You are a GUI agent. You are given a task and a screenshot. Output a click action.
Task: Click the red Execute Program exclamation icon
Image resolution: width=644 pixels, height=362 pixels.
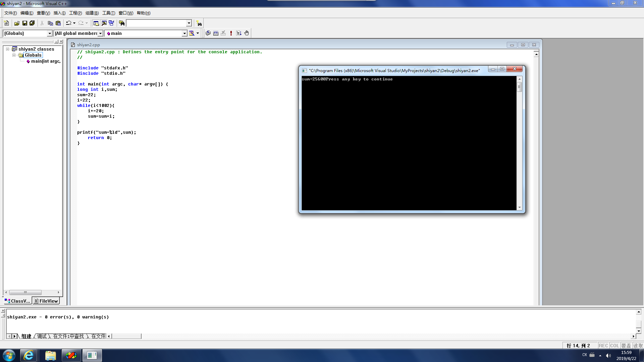[x=231, y=33]
